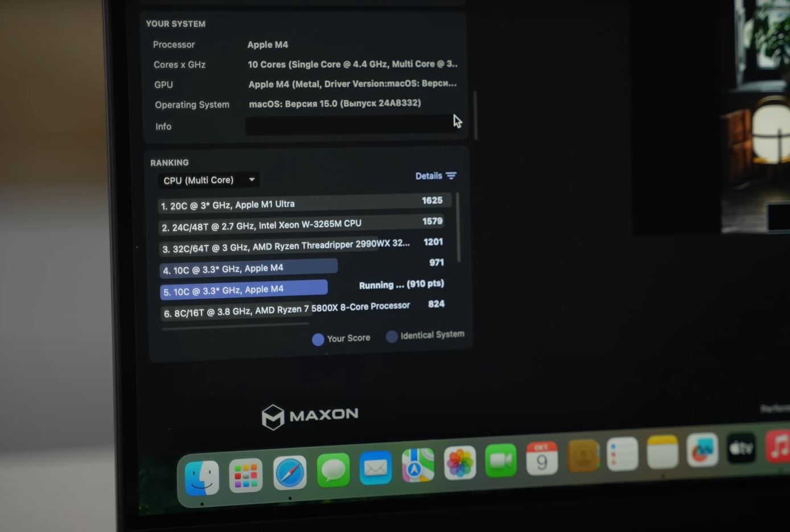790x532 pixels.
Task: Open Calendar showing date 9
Action: (542, 458)
